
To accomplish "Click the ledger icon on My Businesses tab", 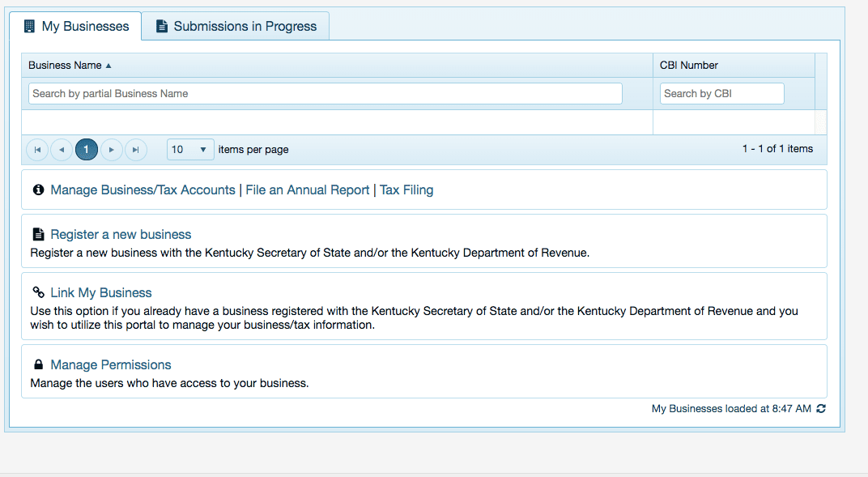I will (29, 25).
